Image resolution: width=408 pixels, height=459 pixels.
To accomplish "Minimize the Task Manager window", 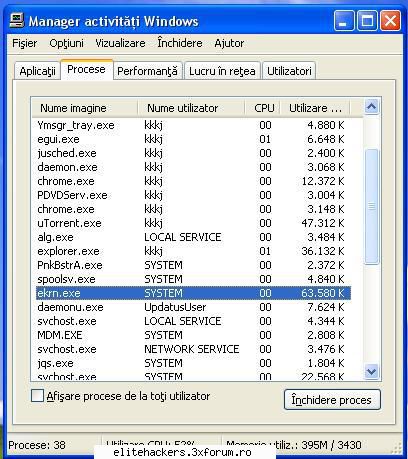I will 344,21.
